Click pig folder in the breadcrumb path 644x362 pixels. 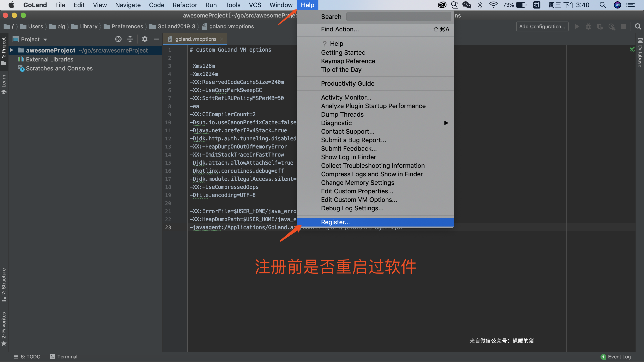[57, 26]
